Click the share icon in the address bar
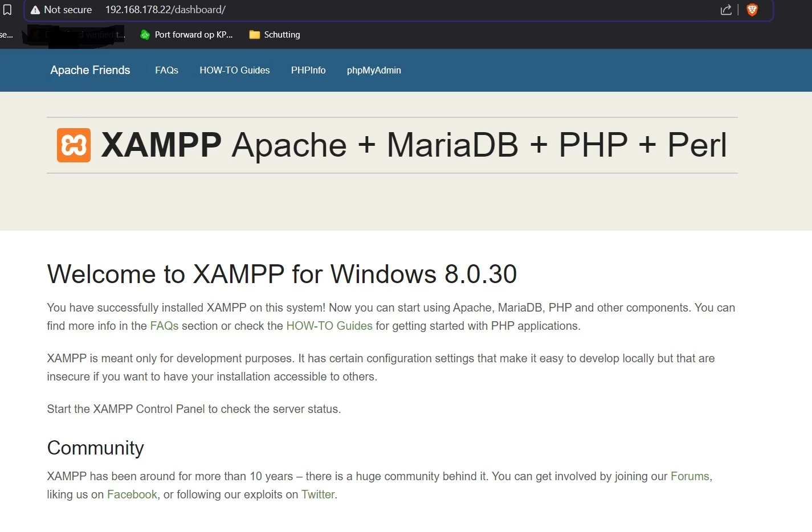This screenshot has height=532, width=812. pyautogui.click(x=726, y=10)
